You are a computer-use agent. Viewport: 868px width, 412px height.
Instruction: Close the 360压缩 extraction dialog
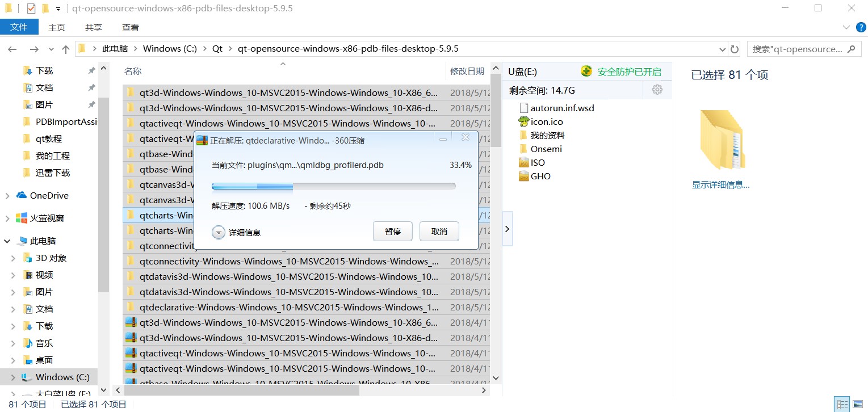(x=466, y=138)
